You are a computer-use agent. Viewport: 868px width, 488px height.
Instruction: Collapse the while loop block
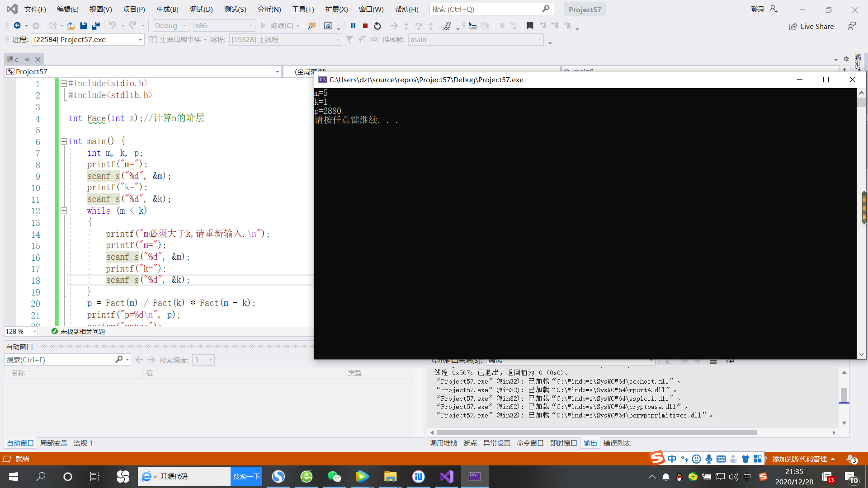(x=64, y=211)
